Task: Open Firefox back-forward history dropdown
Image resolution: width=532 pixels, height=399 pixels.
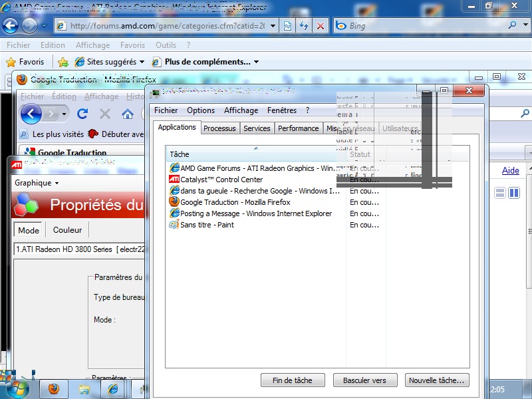Action: click(64, 114)
